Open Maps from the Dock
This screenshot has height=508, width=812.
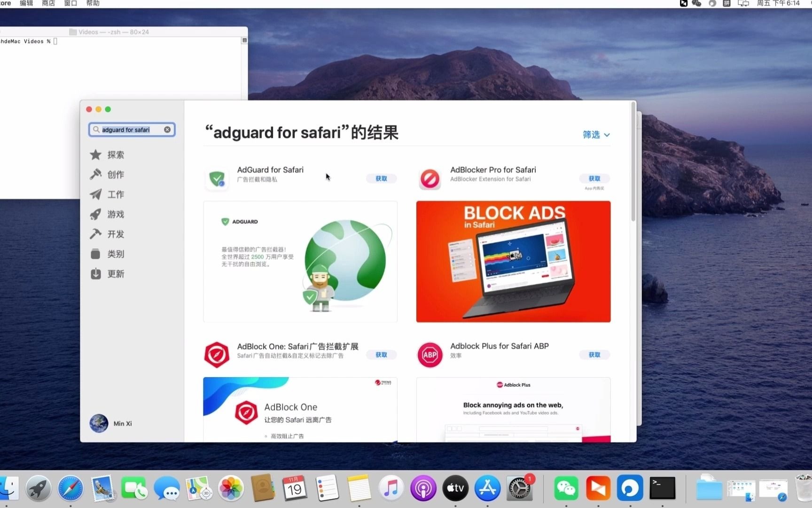tap(199, 488)
